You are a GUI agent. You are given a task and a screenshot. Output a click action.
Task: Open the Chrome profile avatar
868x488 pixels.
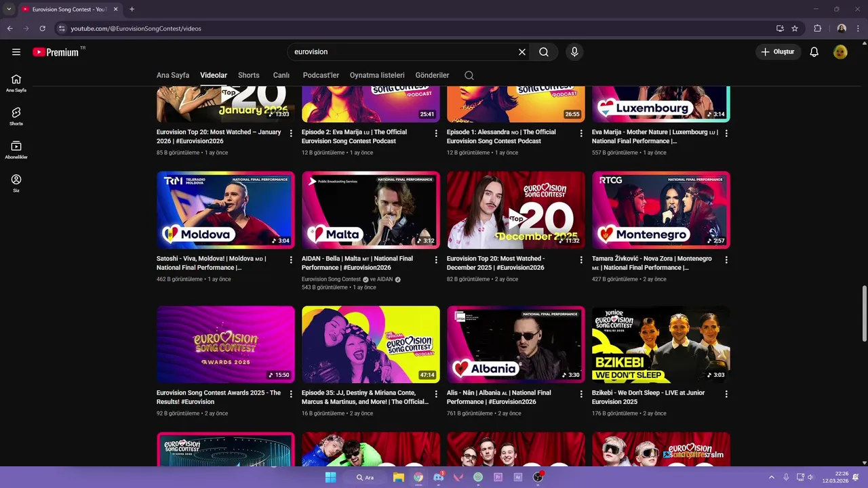click(842, 28)
